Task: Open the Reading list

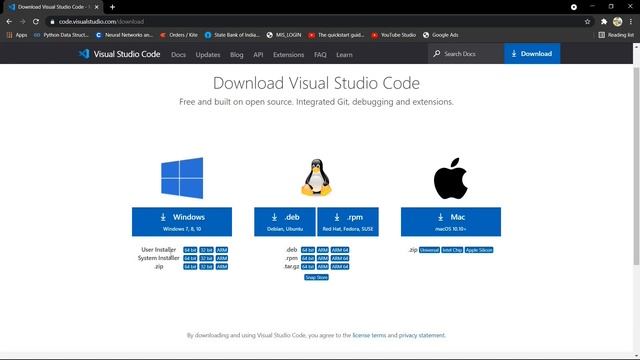Action: (x=616, y=35)
